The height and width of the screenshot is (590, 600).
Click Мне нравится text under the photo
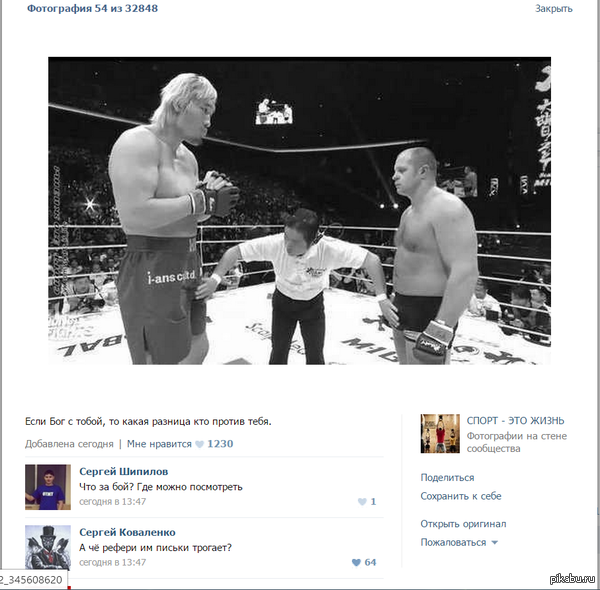(159, 444)
